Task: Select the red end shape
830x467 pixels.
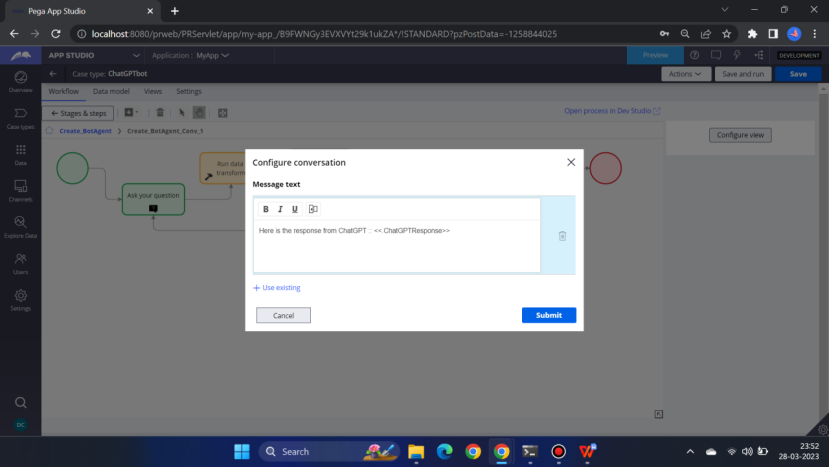Action: pyautogui.click(x=606, y=168)
